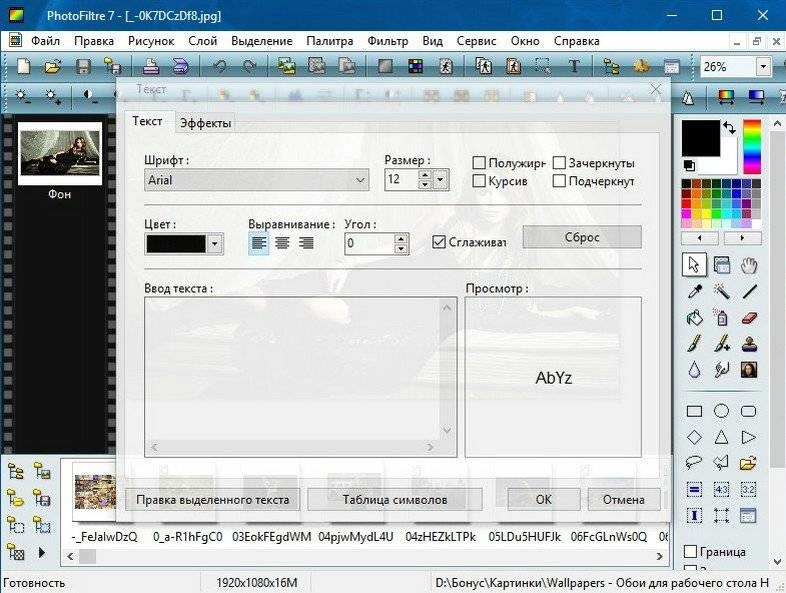Click the New document toolbar icon
The height and width of the screenshot is (593, 786).
coord(24,66)
